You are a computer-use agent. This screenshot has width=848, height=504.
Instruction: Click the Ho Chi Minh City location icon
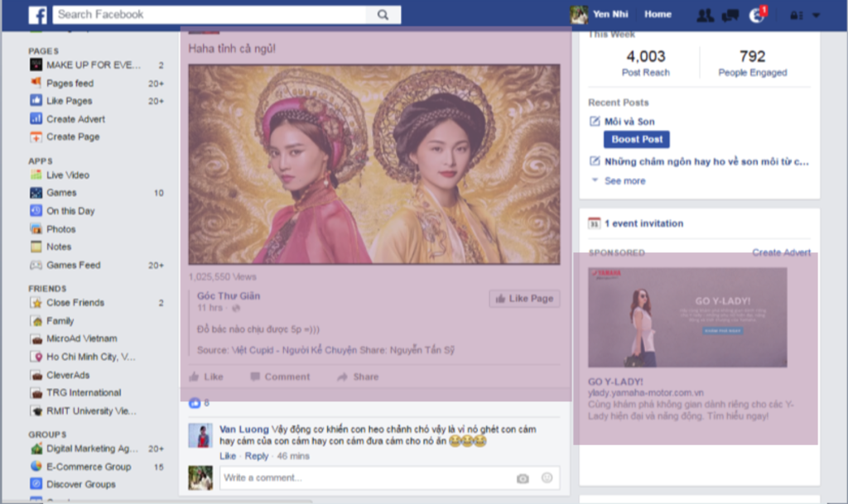(x=36, y=357)
